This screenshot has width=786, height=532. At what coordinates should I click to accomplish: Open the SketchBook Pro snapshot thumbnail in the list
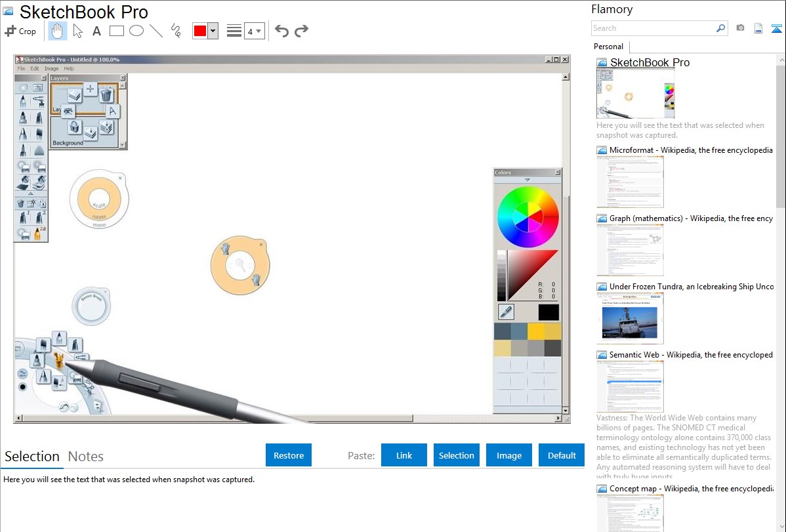tap(636, 94)
